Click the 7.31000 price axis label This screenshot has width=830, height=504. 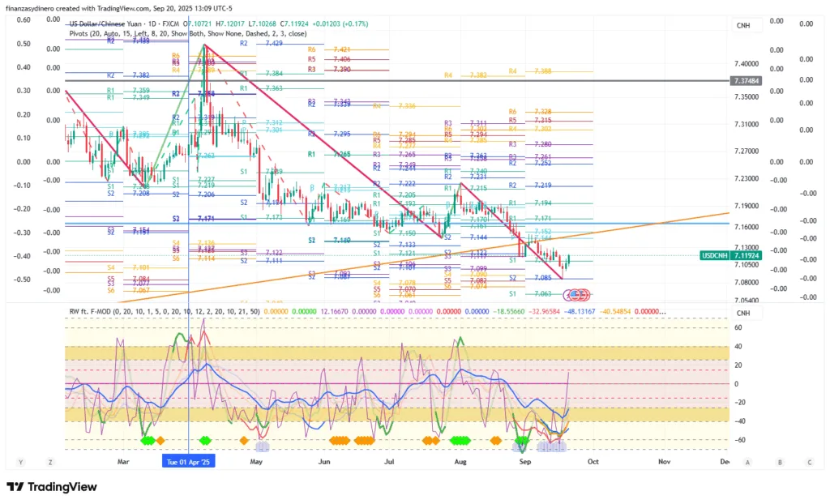pos(747,124)
